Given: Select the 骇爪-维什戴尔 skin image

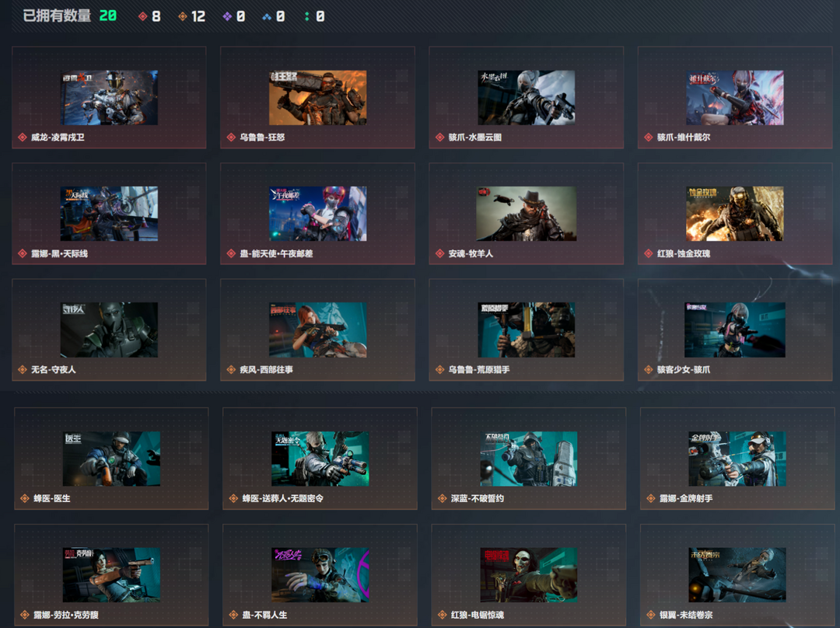Looking at the screenshot, I should (x=735, y=97).
